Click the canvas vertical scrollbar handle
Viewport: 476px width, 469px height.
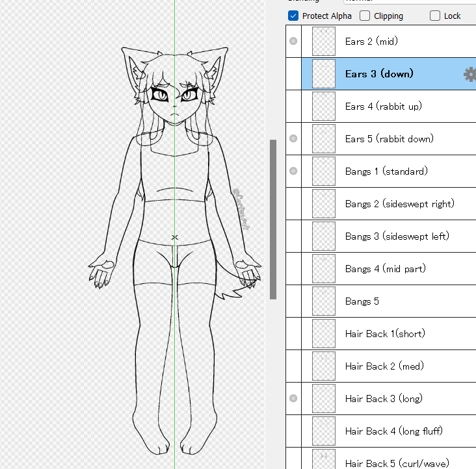pos(273,220)
